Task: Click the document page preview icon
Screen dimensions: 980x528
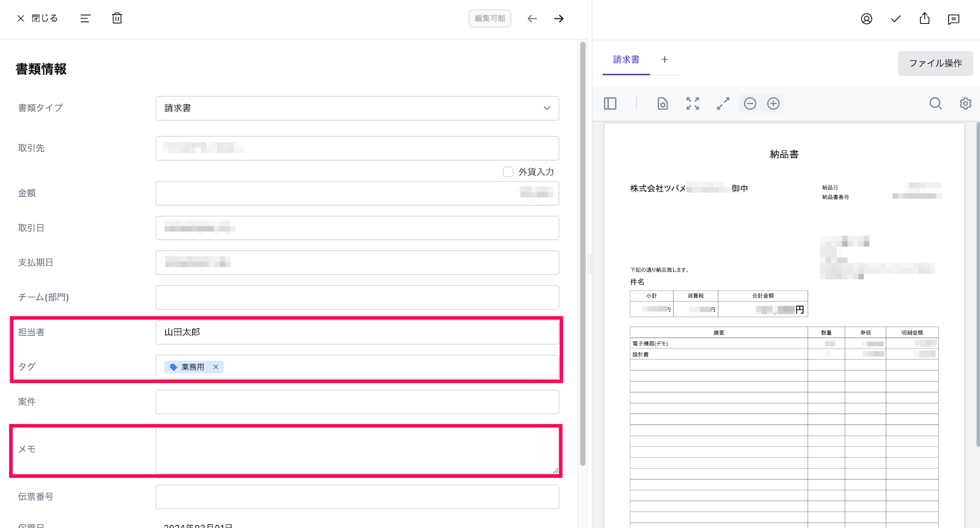Action: [663, 104]
